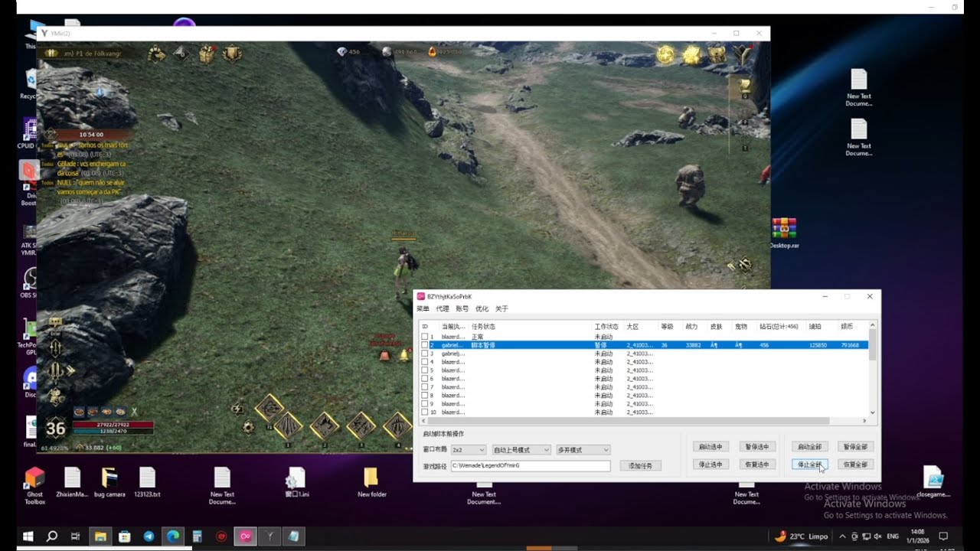The height and width of the screenshot is (551, 980).
Task: Open the 关于 menu
Action: coord(501,309)
